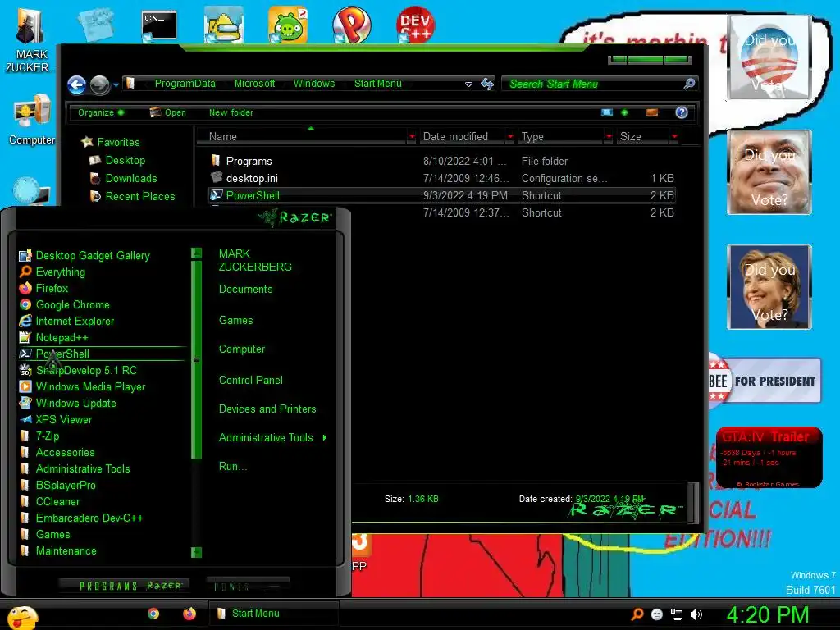
Task: Open the Type column filter dropdown
Action: click(609, 137)
